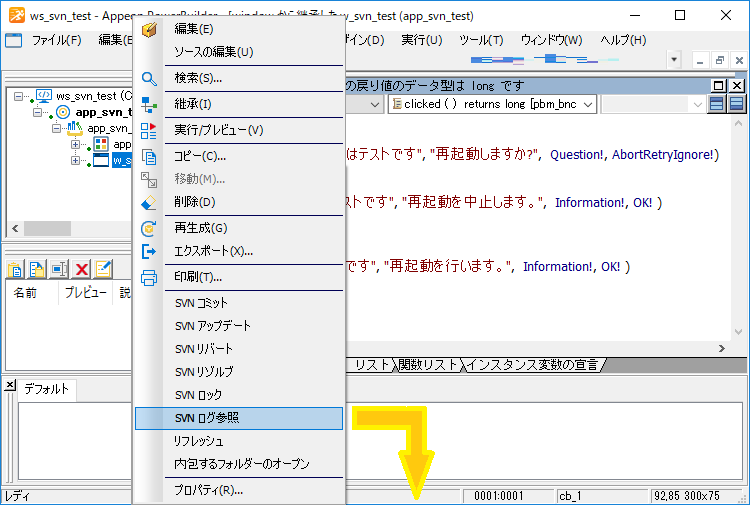Open プロパティ(R)... from the context menu

239,490
